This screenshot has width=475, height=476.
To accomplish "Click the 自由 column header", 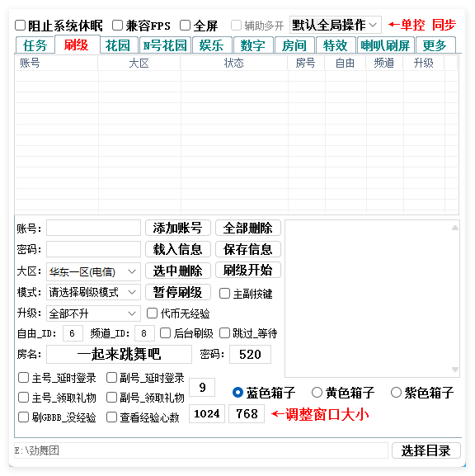I will (346, 64).
